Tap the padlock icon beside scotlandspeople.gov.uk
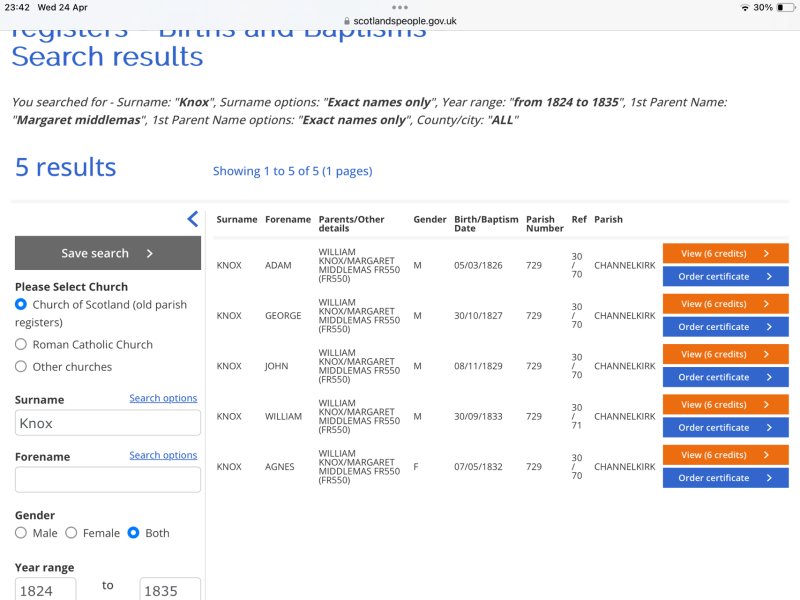The height and width of the screenshot is (600, 800). point(347,20)
